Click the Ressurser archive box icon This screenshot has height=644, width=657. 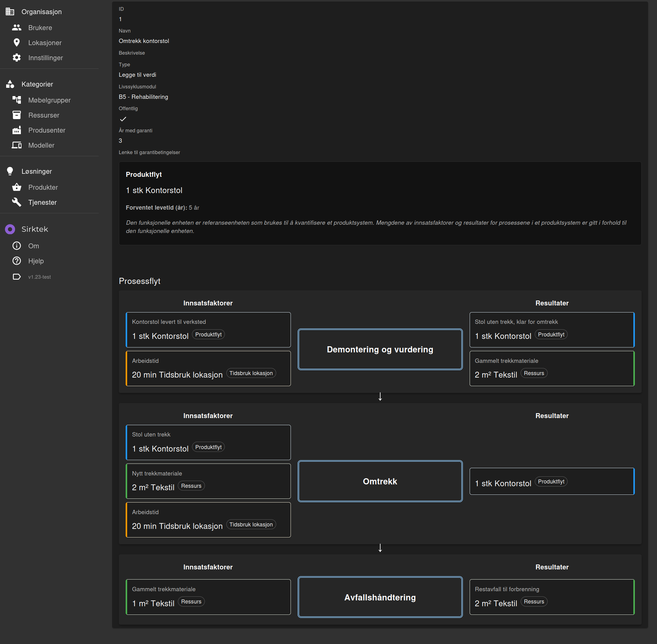(x=17, y=115)
